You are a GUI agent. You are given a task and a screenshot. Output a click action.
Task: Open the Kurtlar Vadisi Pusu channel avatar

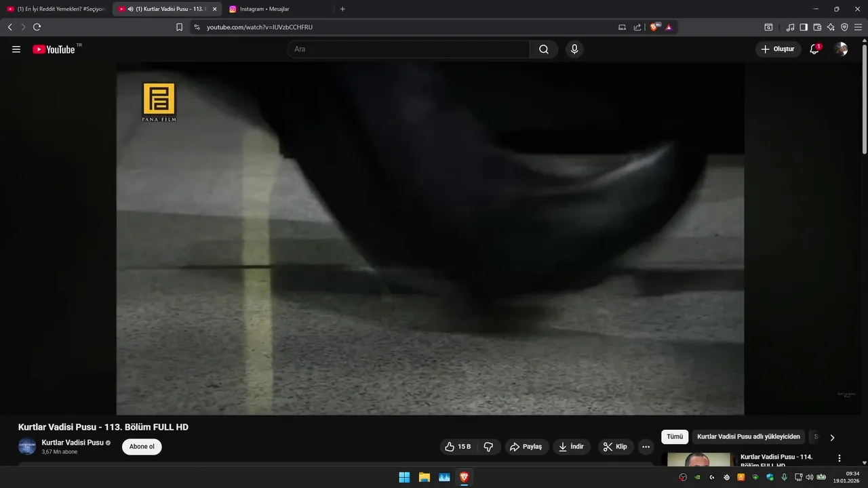pyautogui.click(x=27, y=447)
